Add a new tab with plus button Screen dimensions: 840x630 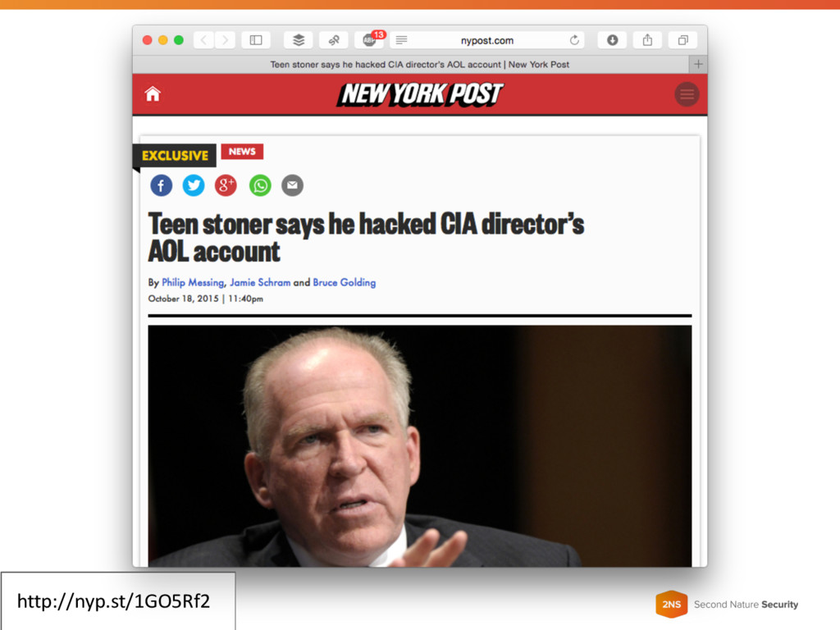pos(698,64)
